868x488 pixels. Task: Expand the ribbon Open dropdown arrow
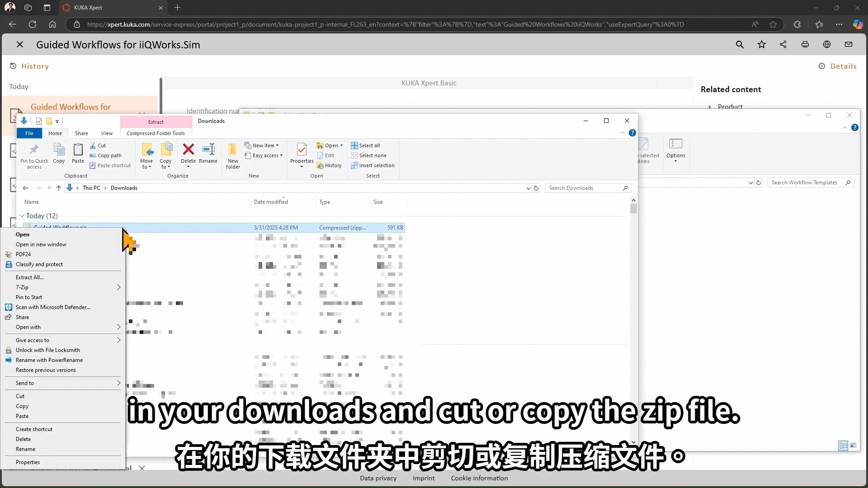point(341,145)
